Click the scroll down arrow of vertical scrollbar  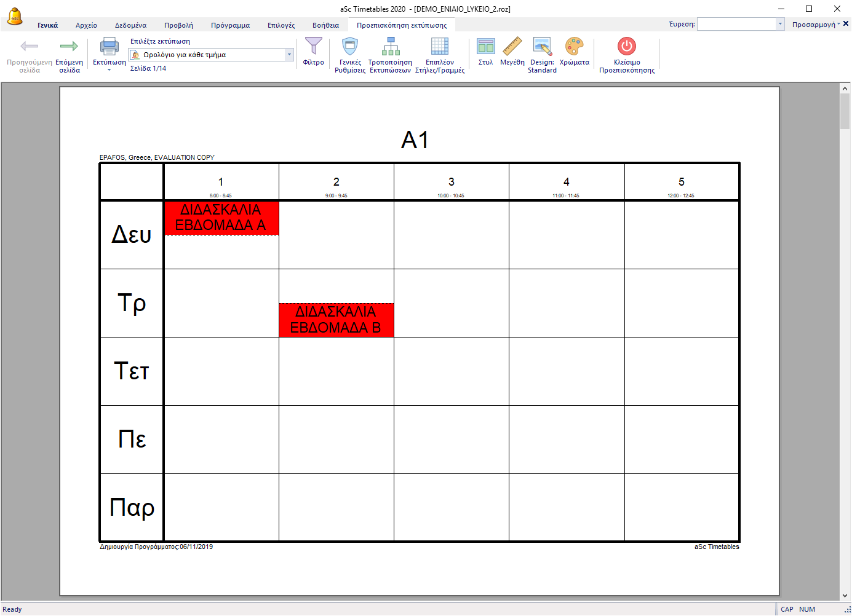(845, 596)
